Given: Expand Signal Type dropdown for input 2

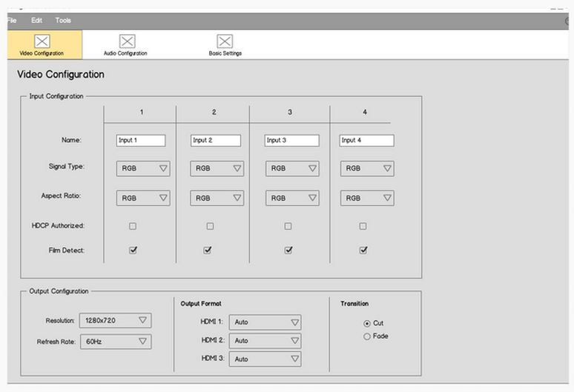Looking at the screenshot, I should tap(217, 168).
